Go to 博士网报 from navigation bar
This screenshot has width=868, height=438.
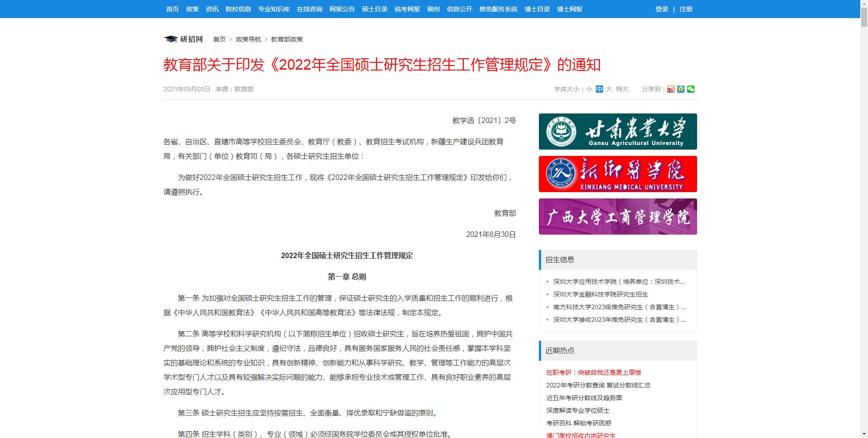tap(569, 9)
